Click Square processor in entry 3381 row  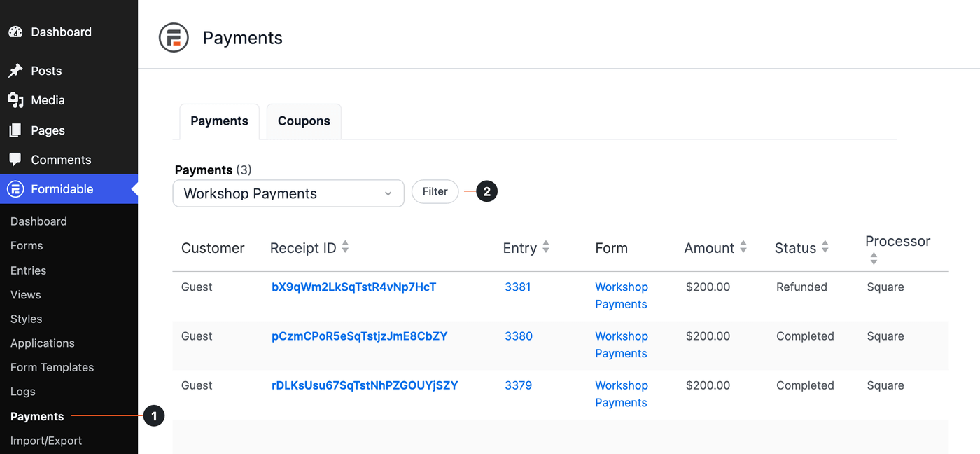point(885,287)
